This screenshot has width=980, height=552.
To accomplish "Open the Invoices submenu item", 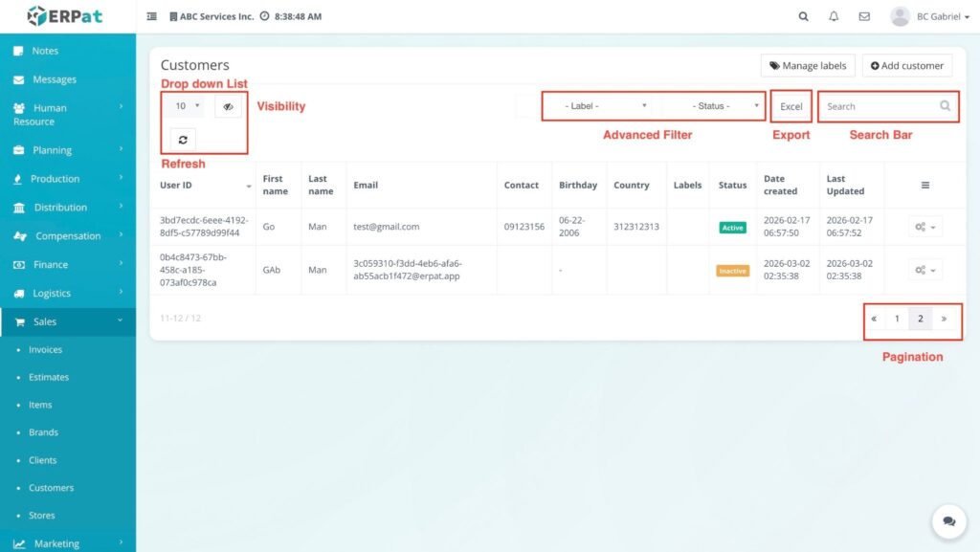I will [x=45, y=350].
